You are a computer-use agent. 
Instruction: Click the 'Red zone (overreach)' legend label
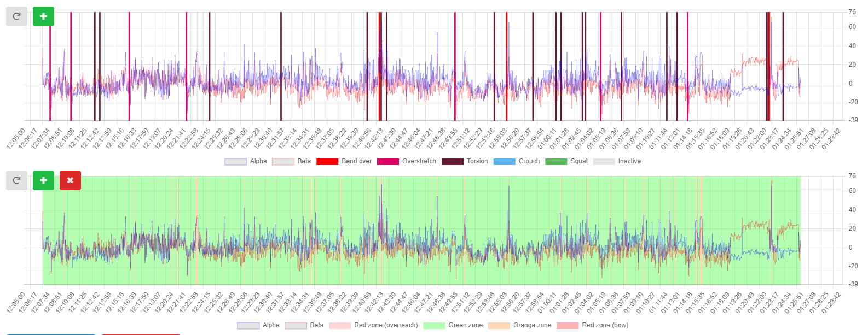click(386, 325)
